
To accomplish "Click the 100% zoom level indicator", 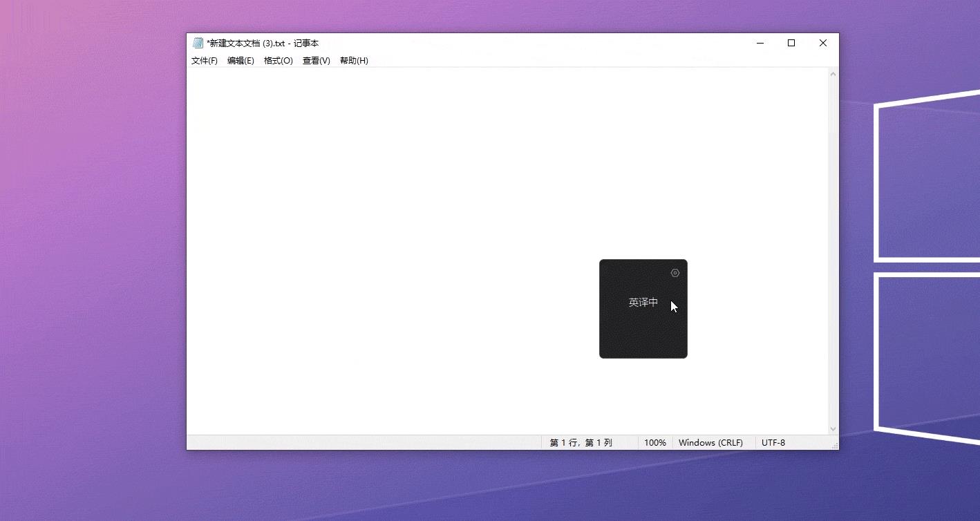I will [655, 443].
